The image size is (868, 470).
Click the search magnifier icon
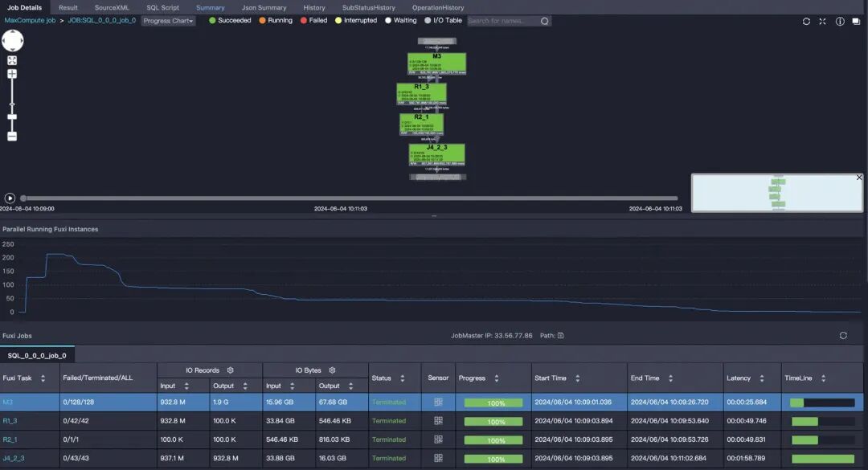545,21
